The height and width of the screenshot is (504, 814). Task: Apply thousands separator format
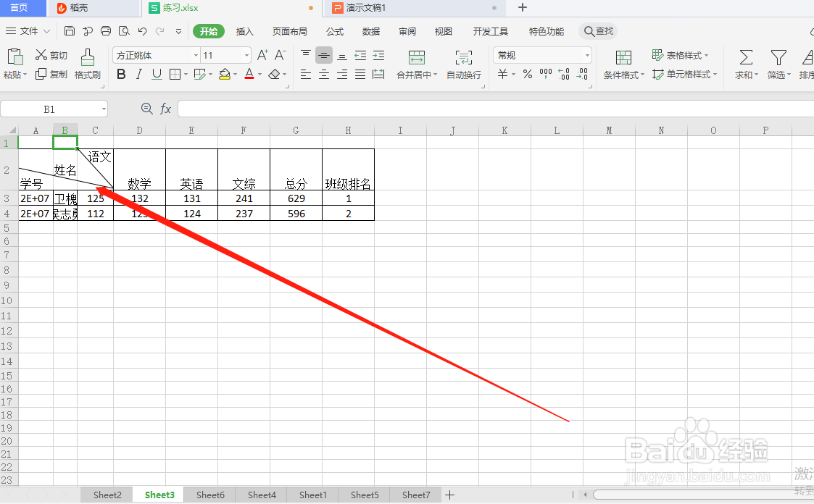[x=546, y=74]
